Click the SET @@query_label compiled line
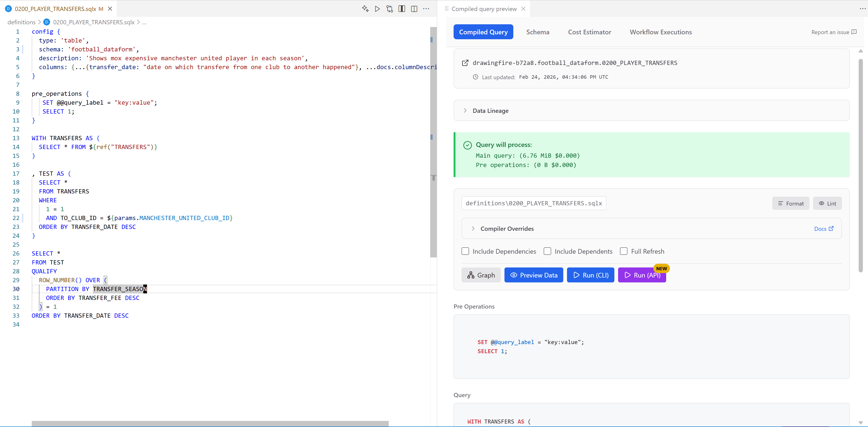 coord(530,342)
